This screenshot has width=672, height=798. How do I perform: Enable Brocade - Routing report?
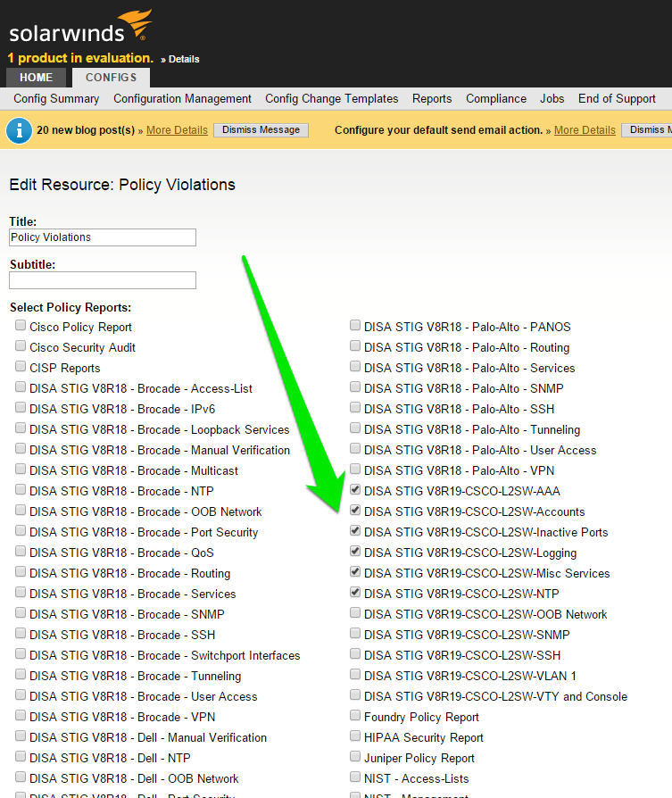tap(21, 571)
